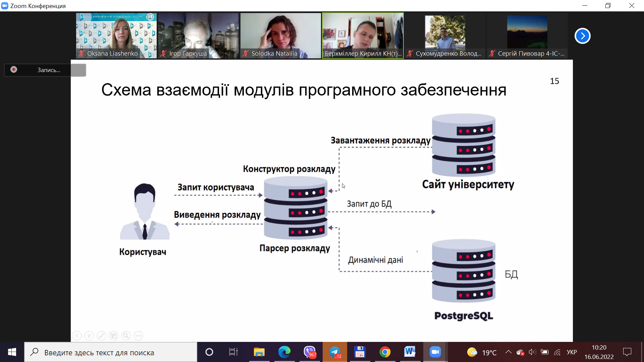This screenshot has height=362, width=644.
Task: Click the slide zoom magnifier icon
Action: click(x=126, y=336)
